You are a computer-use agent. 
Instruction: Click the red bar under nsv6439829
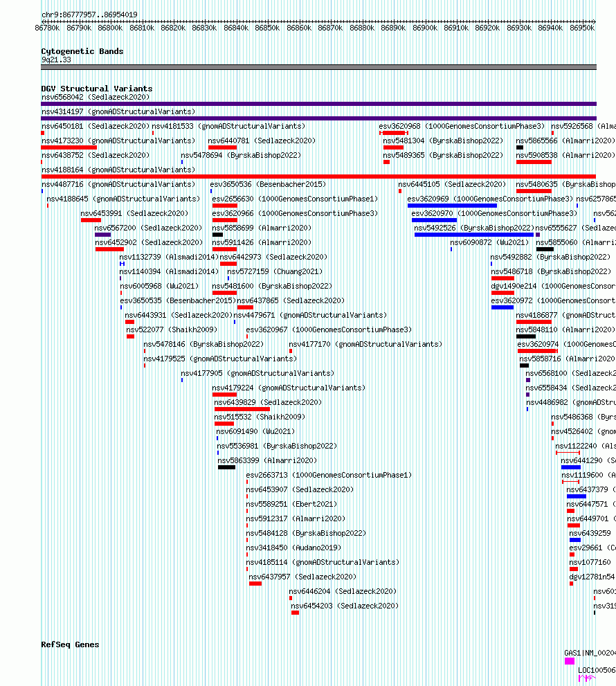(x=242, y=409)
